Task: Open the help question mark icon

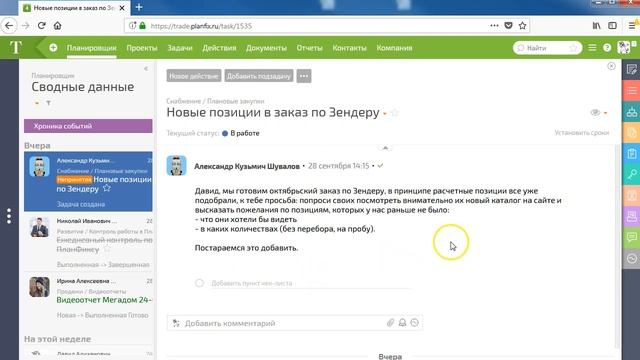Action: pos(607,48)
